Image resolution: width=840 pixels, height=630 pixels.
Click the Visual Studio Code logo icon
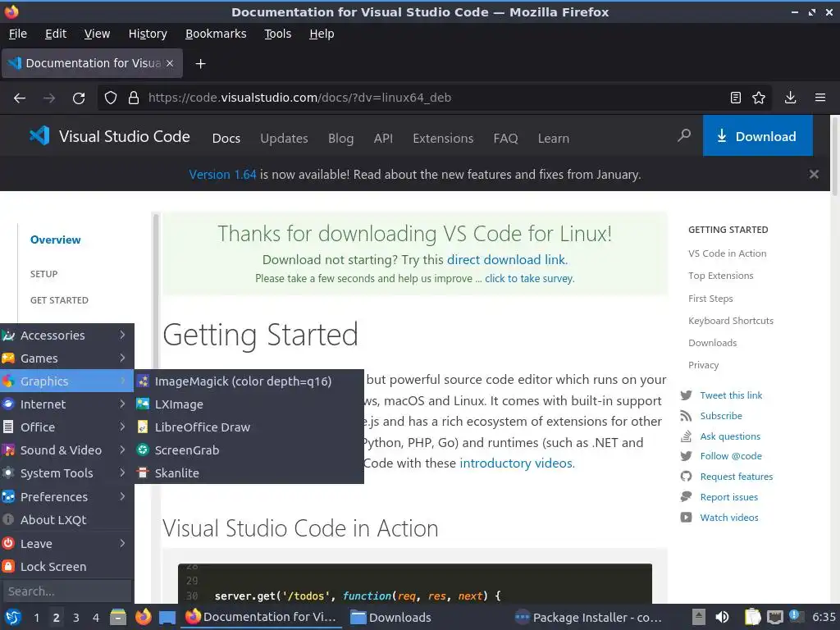[x=39, y=135]
